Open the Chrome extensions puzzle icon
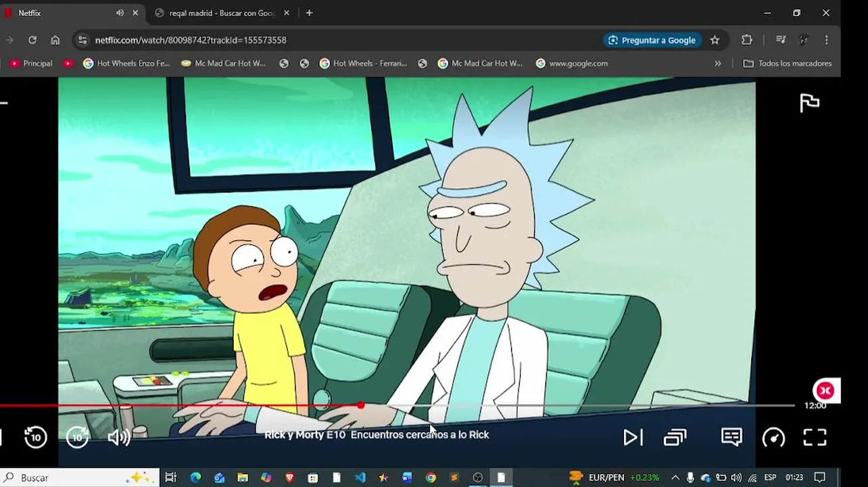Image resolution: width=868 pixels, height=487 pixels. [747, 40]
